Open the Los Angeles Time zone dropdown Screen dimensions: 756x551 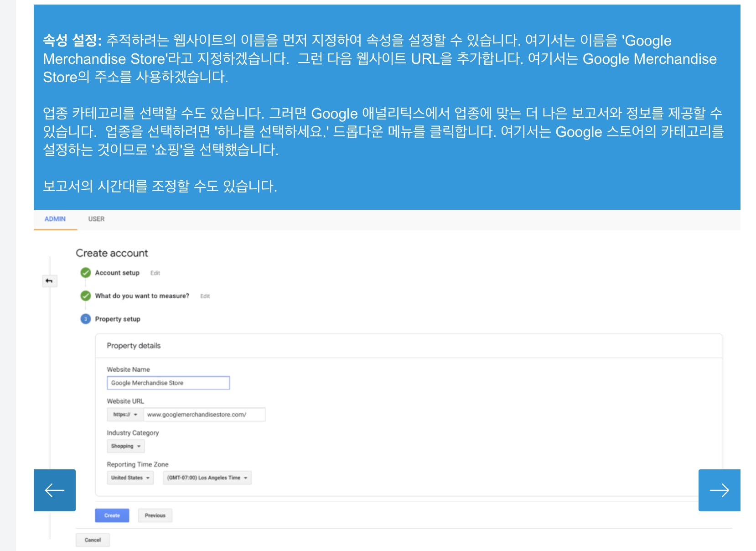tap(207, 478)
